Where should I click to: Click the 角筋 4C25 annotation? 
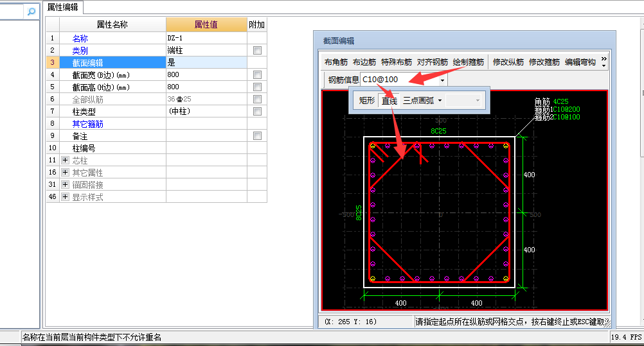pyautogui.click(x=551, y=101)
